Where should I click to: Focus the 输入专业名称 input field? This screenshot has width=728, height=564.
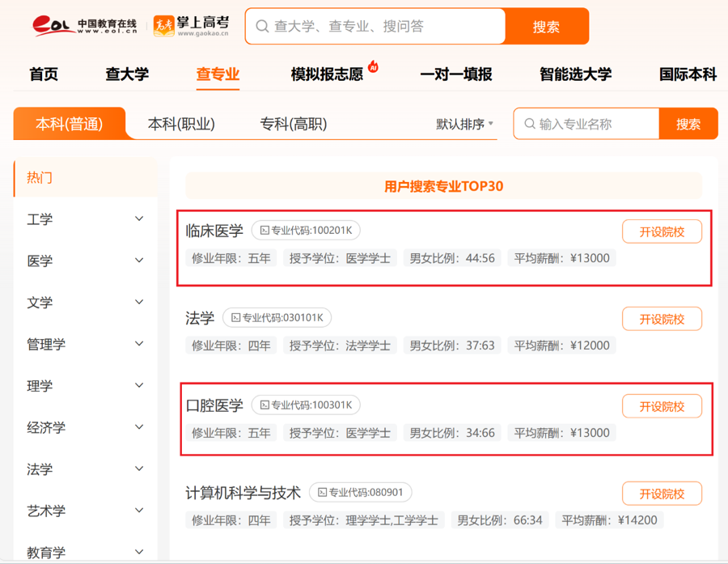point(586,124)
